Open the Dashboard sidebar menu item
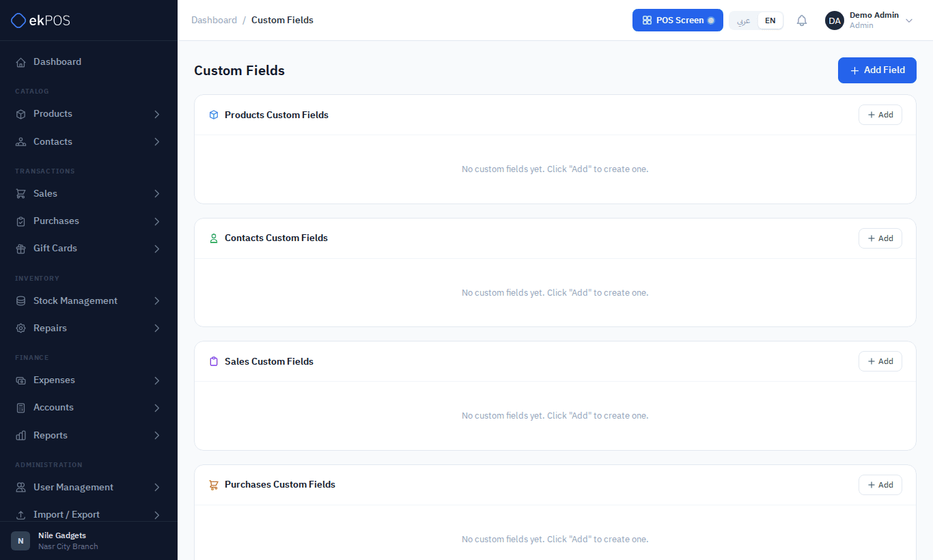The width and height of the screenshot is (933, 560). point(89,62)
